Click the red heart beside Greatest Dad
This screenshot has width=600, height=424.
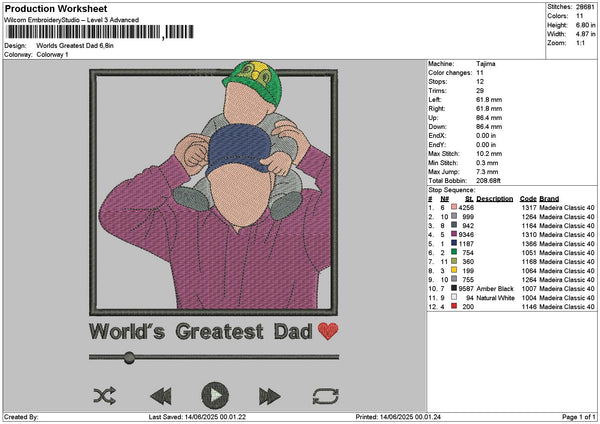click(x=328, y=331)
